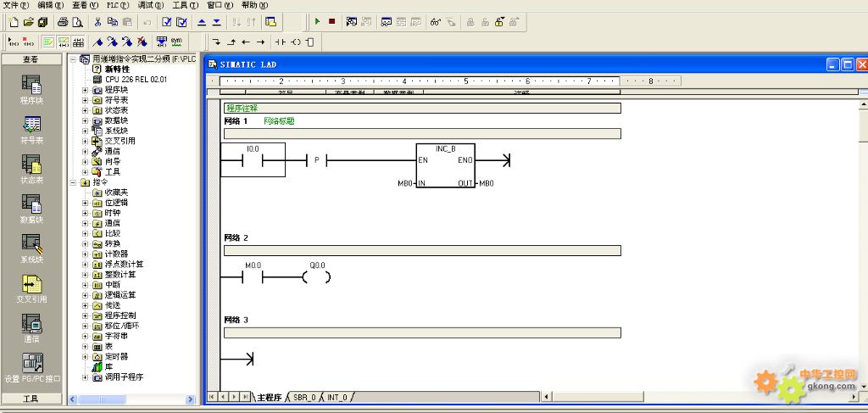Viewport: 868px width, 413px height.
Task: Open the 文件(F) menu
Action: [16, 5]
